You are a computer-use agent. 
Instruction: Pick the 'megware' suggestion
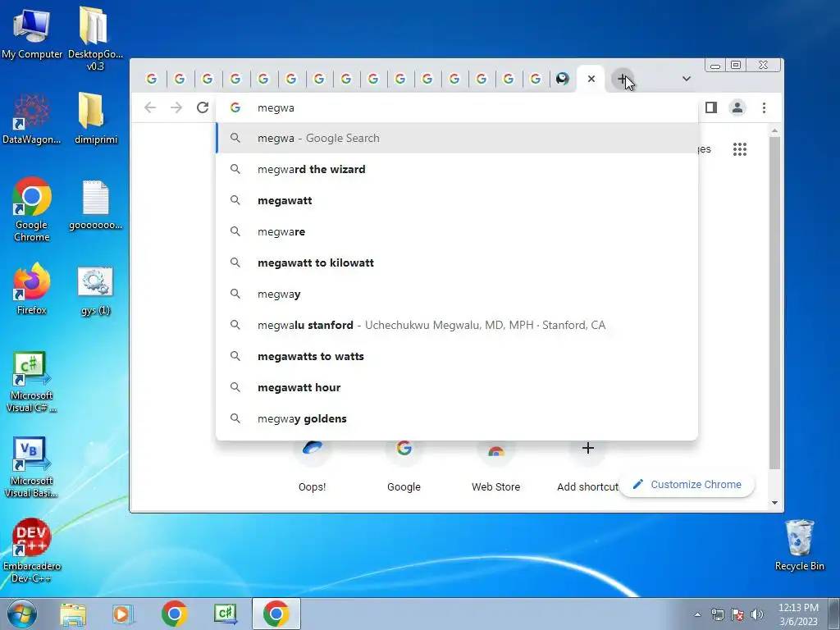pos(457,231)
